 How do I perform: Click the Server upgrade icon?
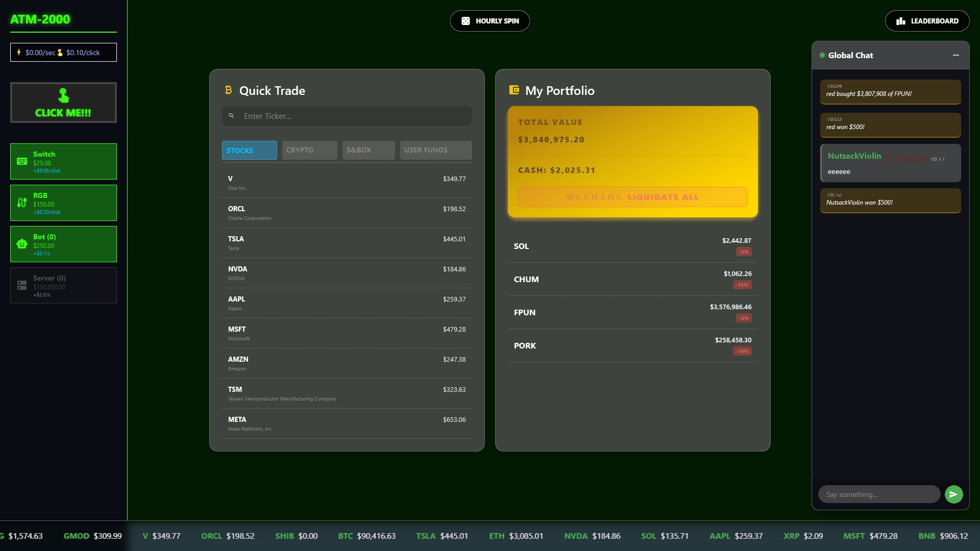[22, 286]
